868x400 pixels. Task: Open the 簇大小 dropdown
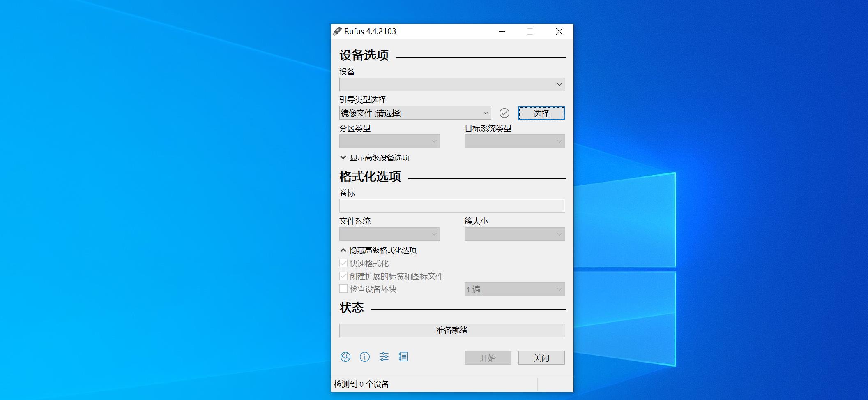pos(515,234)
